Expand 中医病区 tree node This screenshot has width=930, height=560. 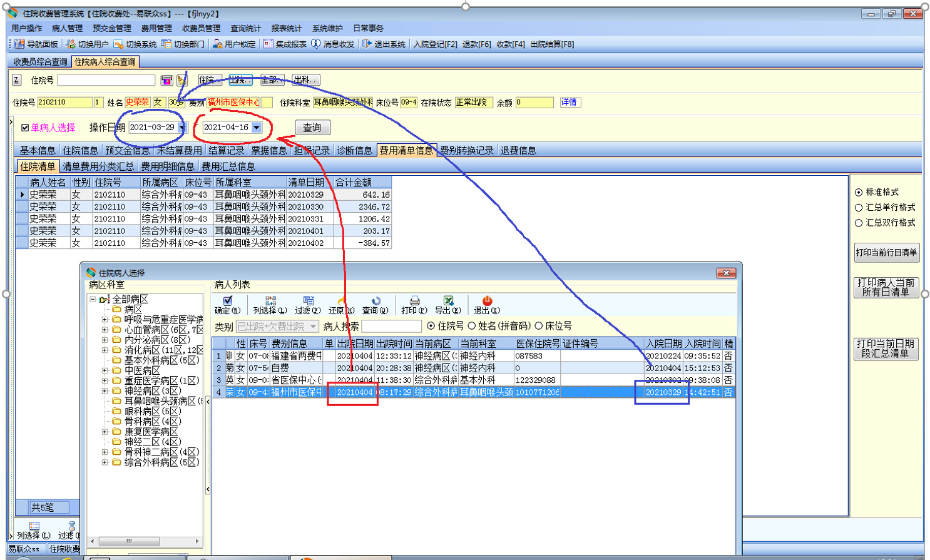click(105, 370)
